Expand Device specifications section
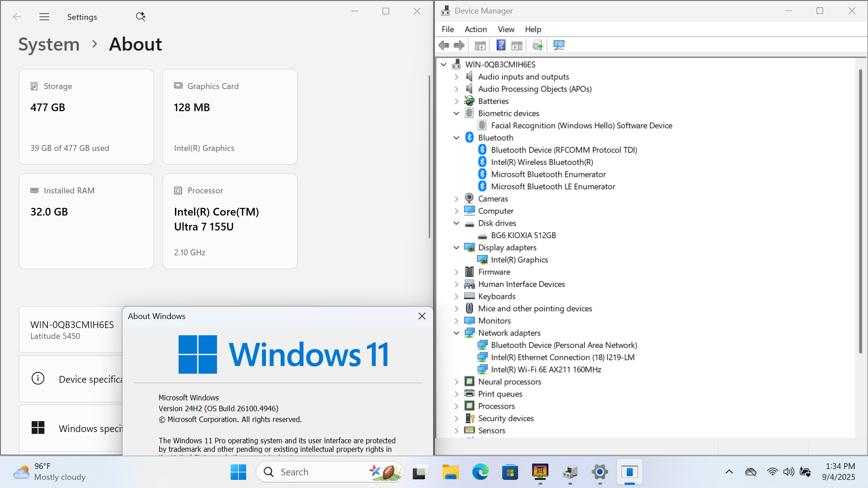 71,379
